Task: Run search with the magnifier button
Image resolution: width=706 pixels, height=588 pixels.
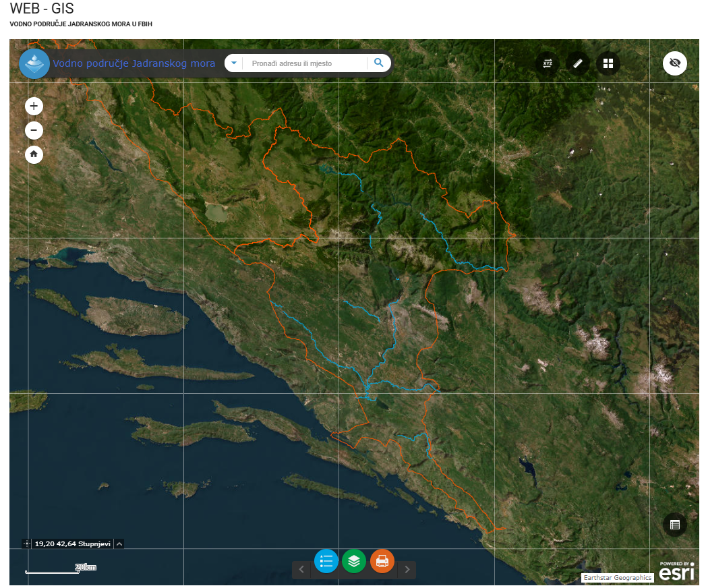Action: (379, 63)
